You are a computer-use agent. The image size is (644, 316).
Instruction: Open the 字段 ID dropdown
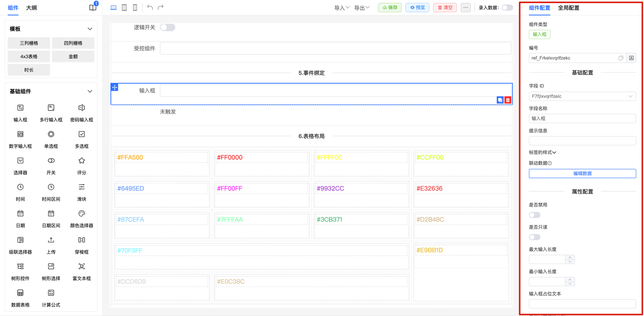click(582, 96)
